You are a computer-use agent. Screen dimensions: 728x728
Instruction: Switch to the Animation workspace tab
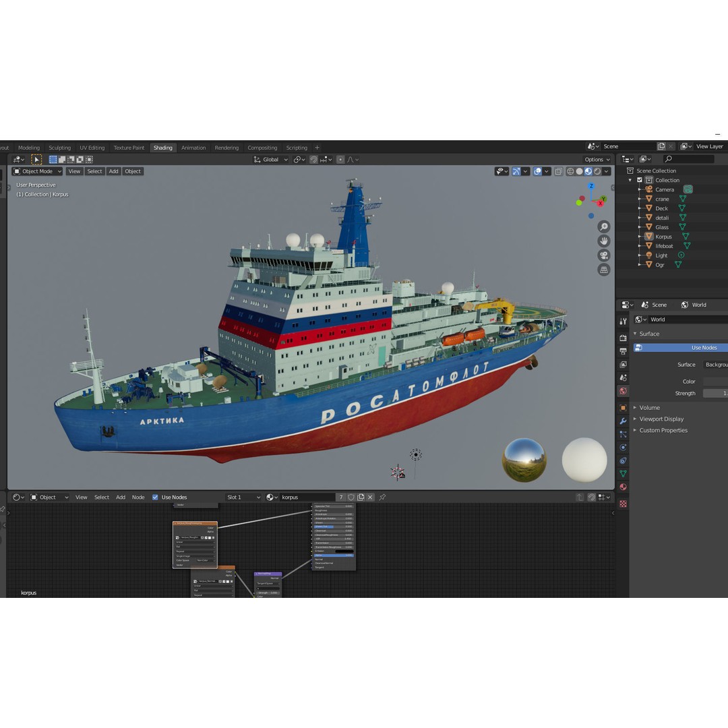pos(193,148)
